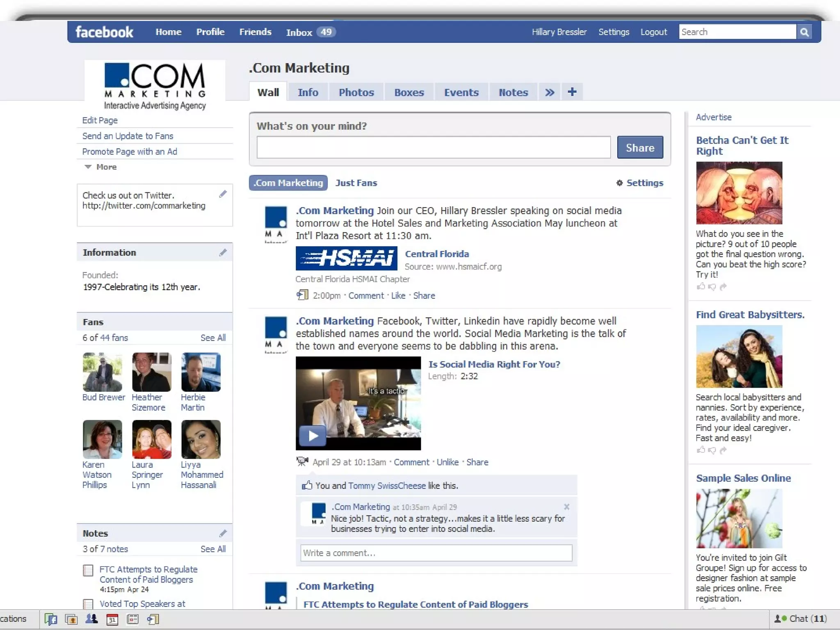Click the Share button for status
Viewport: 840px width, 630px height.
point(640,148)
